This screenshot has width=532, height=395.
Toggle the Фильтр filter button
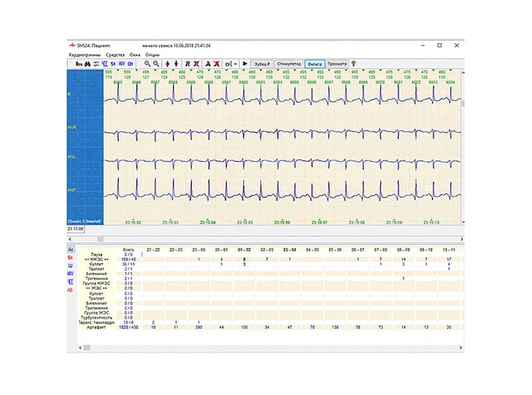(x=315, y=64)
